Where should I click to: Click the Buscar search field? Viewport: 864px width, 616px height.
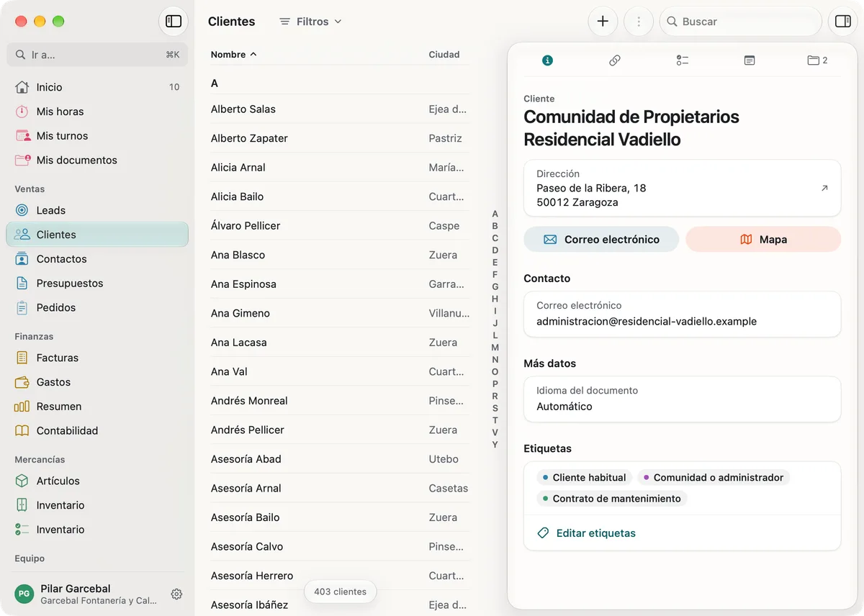(x=741, y=22)
